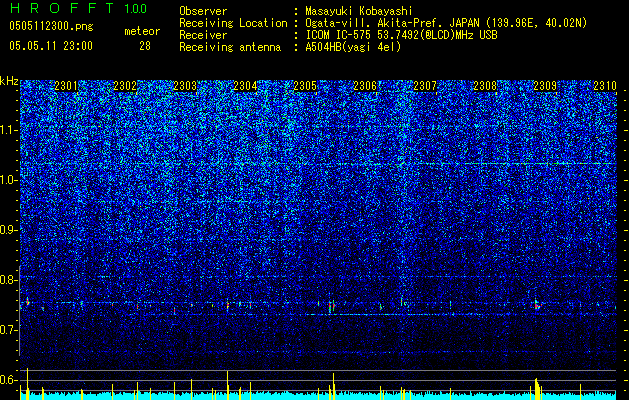
Task: Click the HROFFT 1.0.0 title text
Action: (x=79, y=8)
